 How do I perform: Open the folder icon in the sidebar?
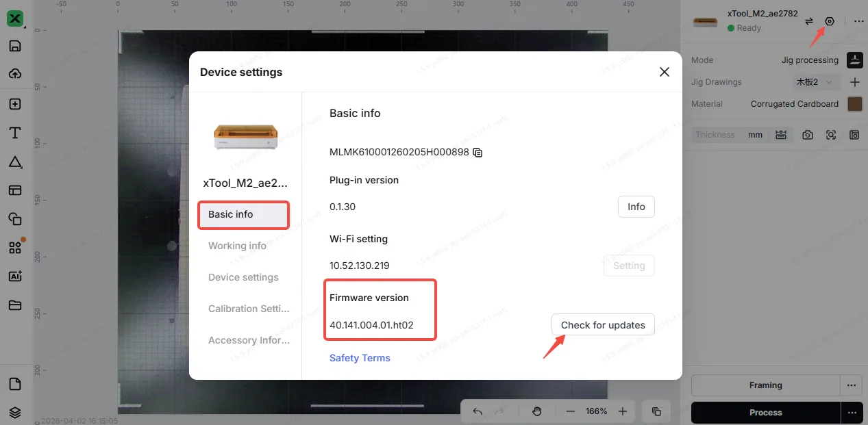[15, 305]
